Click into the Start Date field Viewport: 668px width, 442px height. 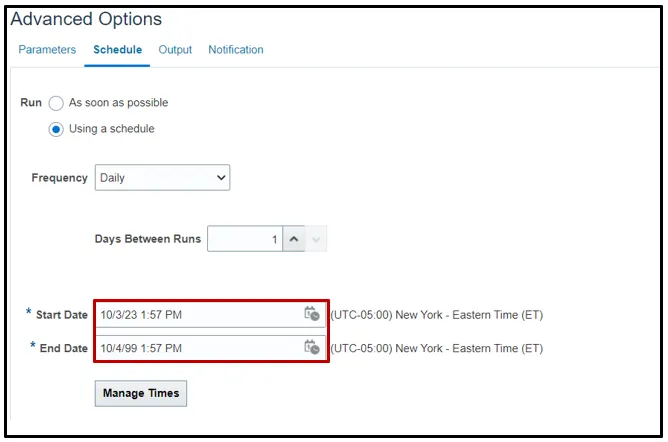[x=195, y=315]
